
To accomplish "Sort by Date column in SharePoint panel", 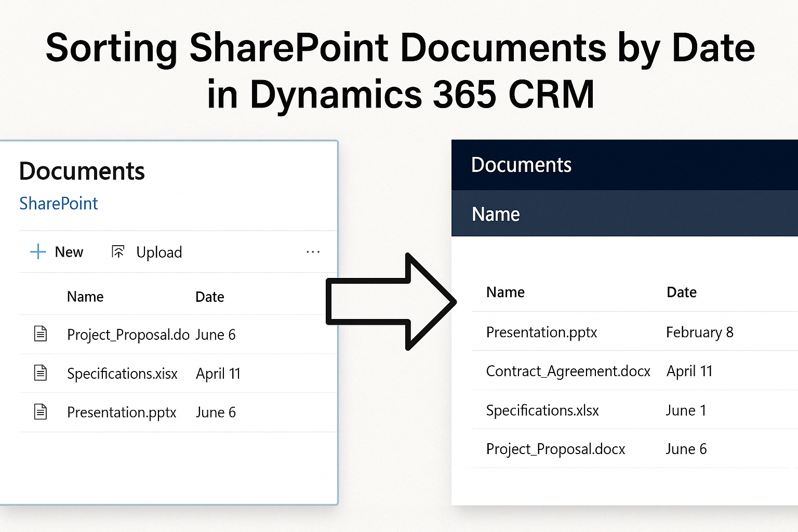I will [x=210, y=297].
